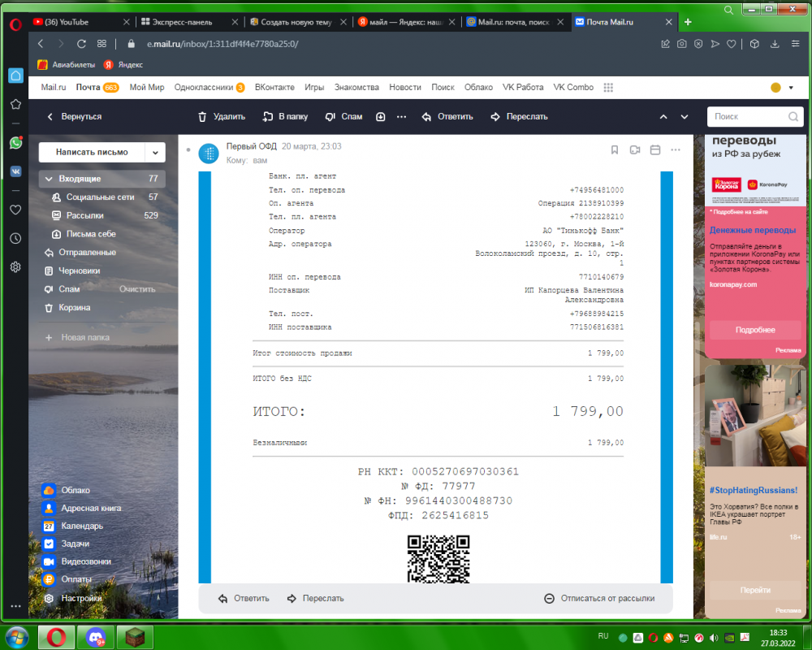
Task: Expand the Написать письмо dropdown arrow
Action: coord(155,153)
